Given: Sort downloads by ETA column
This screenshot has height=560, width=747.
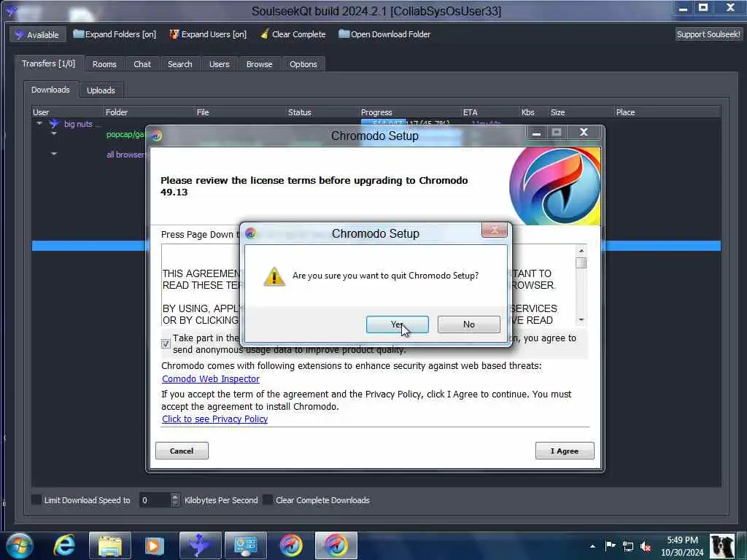Looking at the screenshot, I should point(490,112).
